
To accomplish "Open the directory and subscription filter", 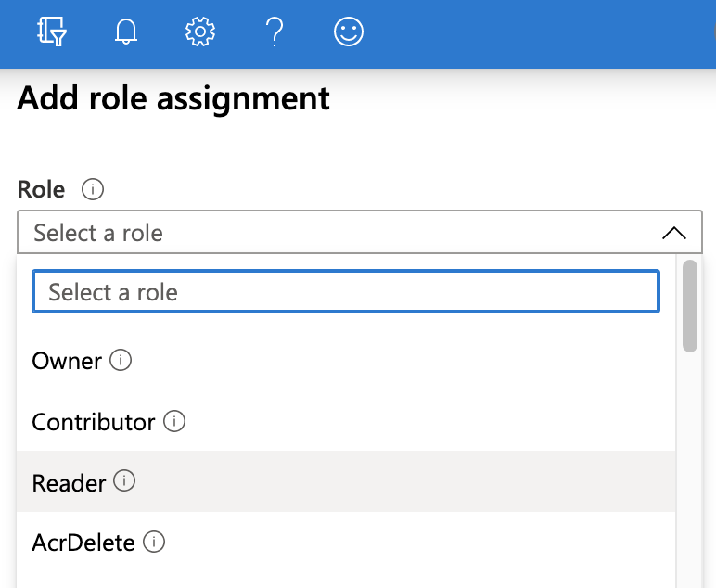I will (x=52, y=32).
